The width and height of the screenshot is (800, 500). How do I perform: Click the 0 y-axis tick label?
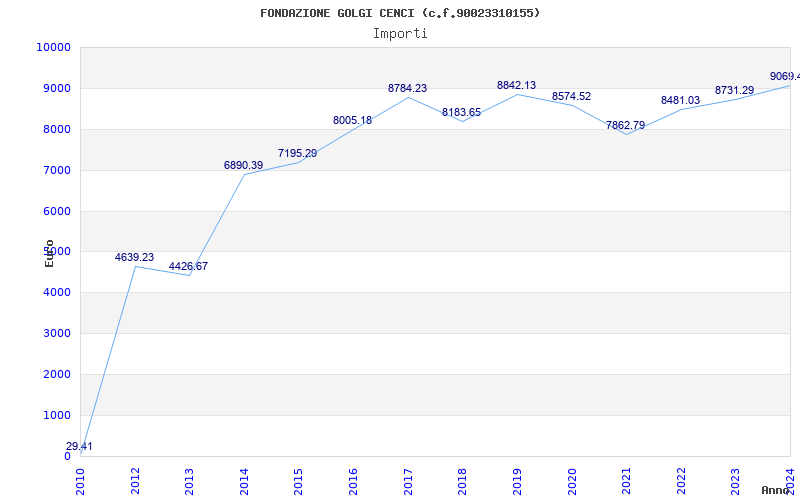67,456
